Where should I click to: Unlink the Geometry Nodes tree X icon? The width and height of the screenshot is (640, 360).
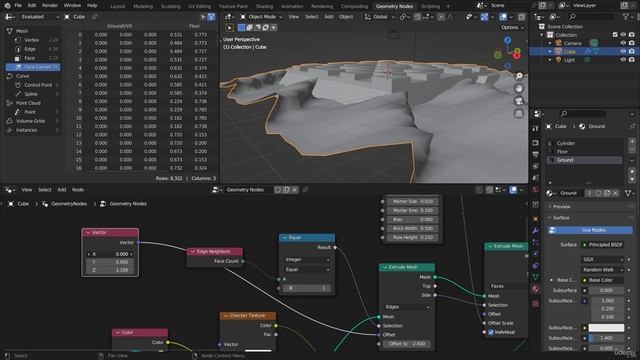coord(295,190)
